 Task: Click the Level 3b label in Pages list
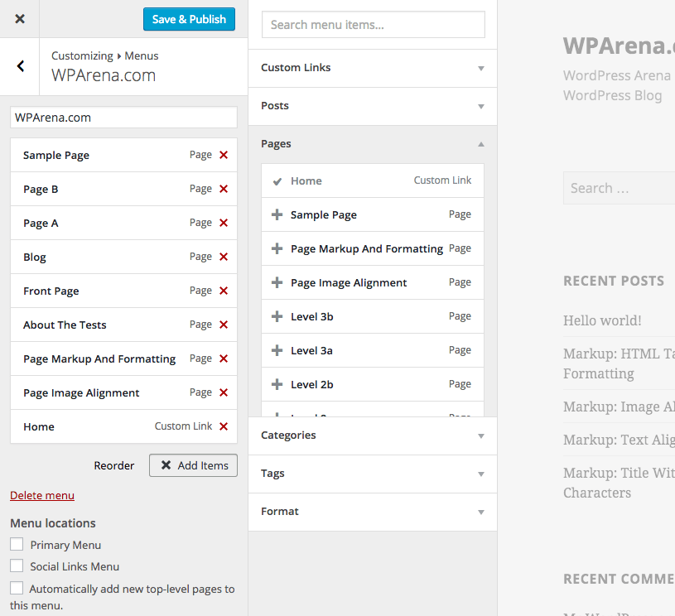tap(311, 317)
